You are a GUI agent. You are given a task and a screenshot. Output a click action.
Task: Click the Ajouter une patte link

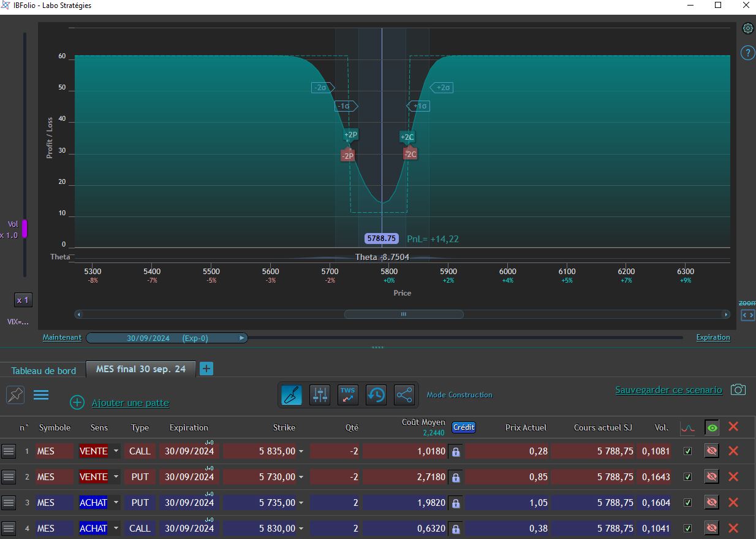click(x=130, y=403)
